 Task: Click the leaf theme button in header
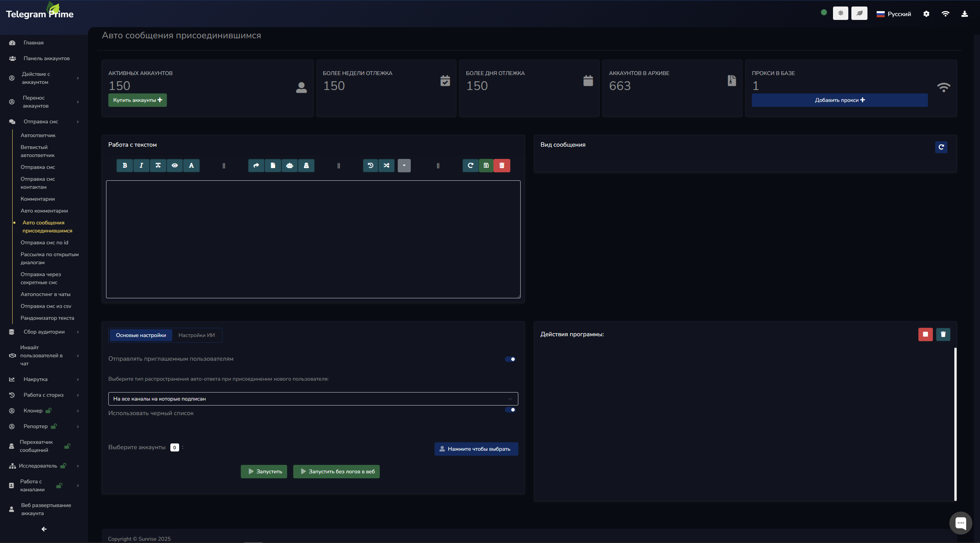[859, 13]
